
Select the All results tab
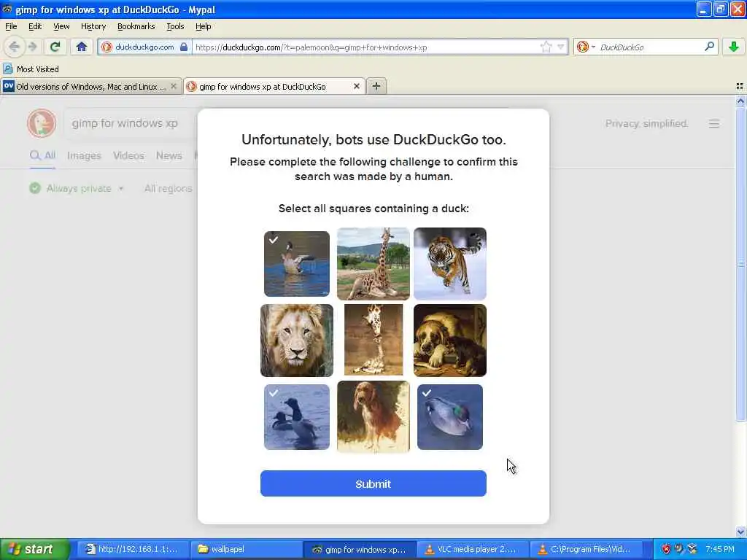tap(42, 156)
